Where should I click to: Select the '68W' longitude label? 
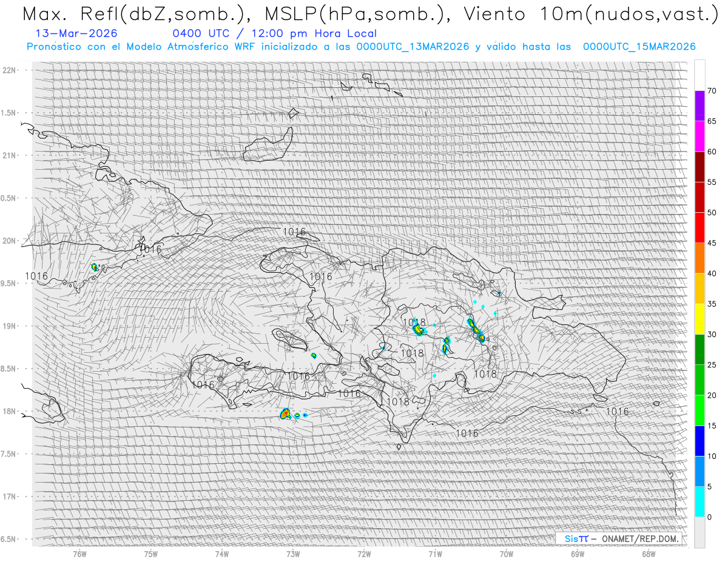coord(649,554)
